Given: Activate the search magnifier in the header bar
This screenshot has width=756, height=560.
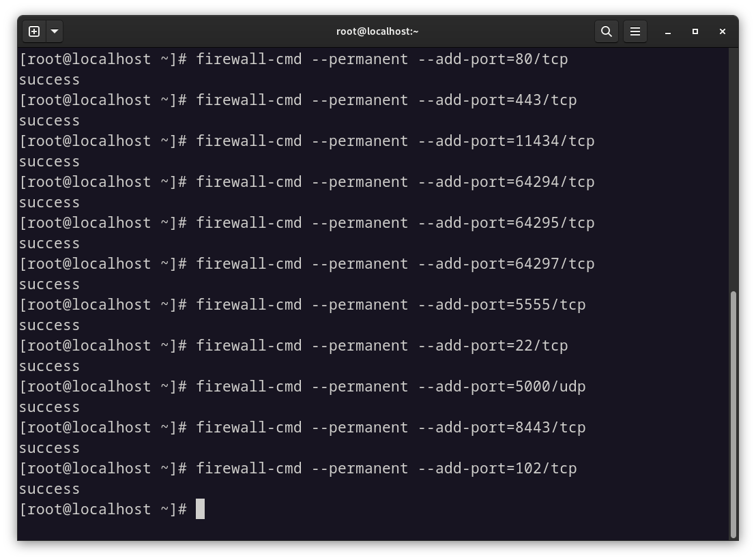Looking at the screenshot, I should (x=607, y=31).
